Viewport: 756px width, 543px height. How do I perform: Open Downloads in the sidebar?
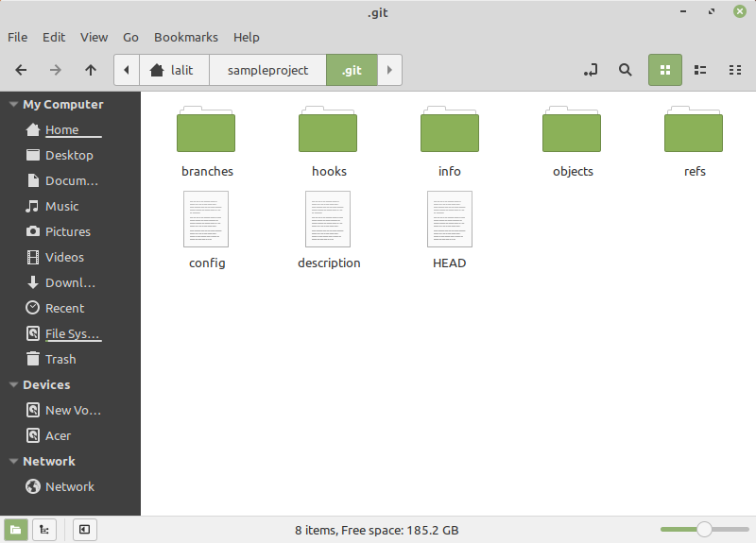point(70,282)
